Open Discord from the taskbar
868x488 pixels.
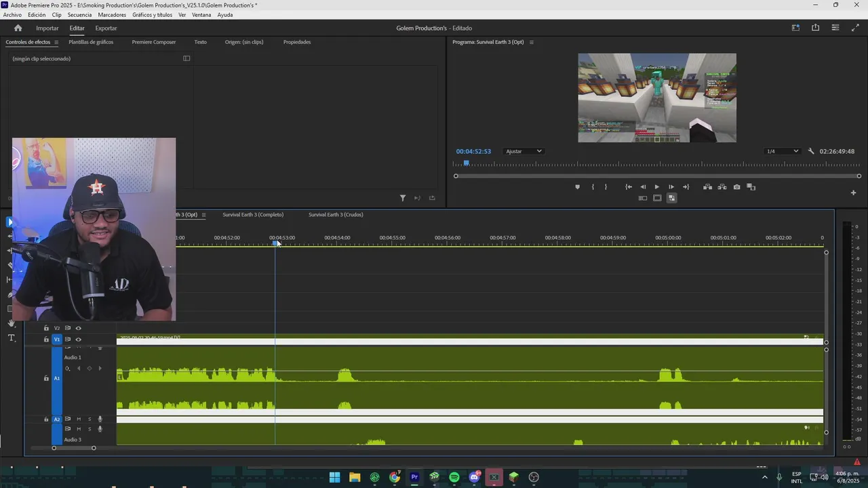click(x=474, y=477)
